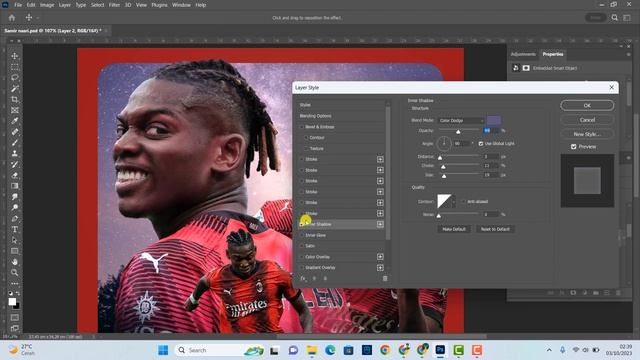Screen dimensions: 640x360
Task: Enable the Gradient Overlay checkbox
Action: (x=302, y=267)
